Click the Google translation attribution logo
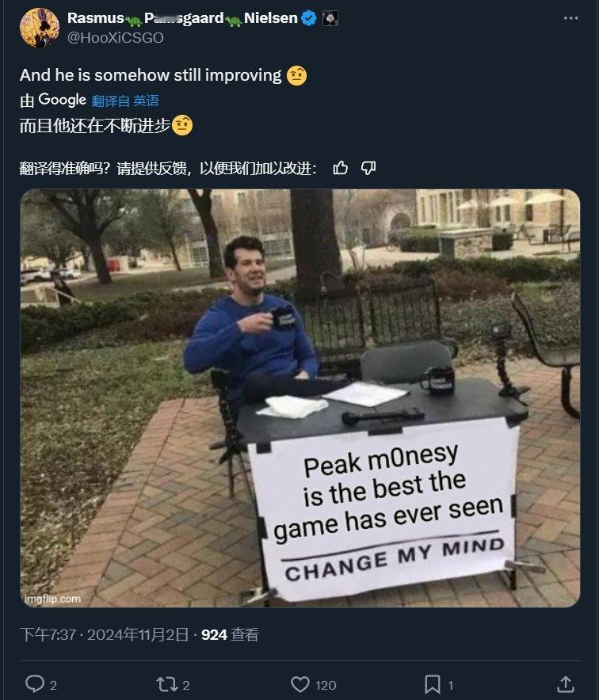This screenshot has width=599, height=700. (62, 100)
